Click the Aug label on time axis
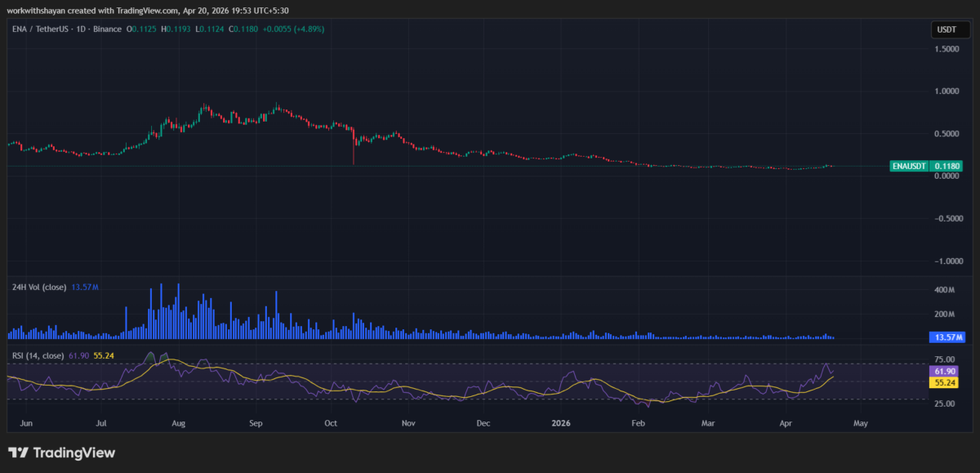Screen dimensions: 980x473 click(178, 424)
